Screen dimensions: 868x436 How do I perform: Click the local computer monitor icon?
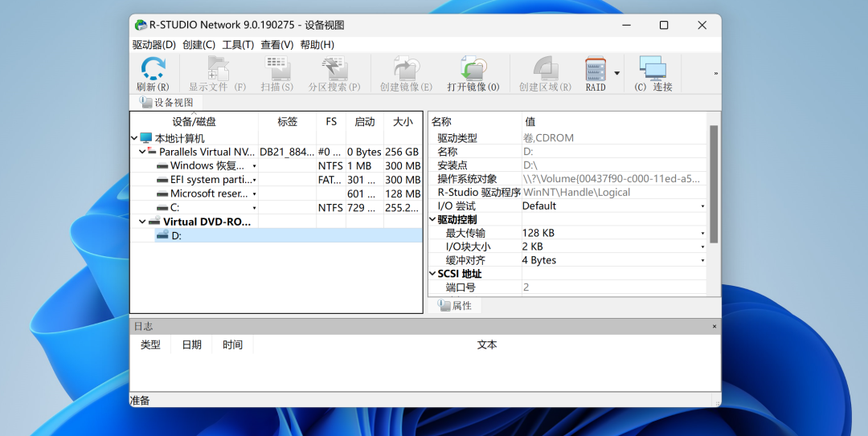coord(145,138)
